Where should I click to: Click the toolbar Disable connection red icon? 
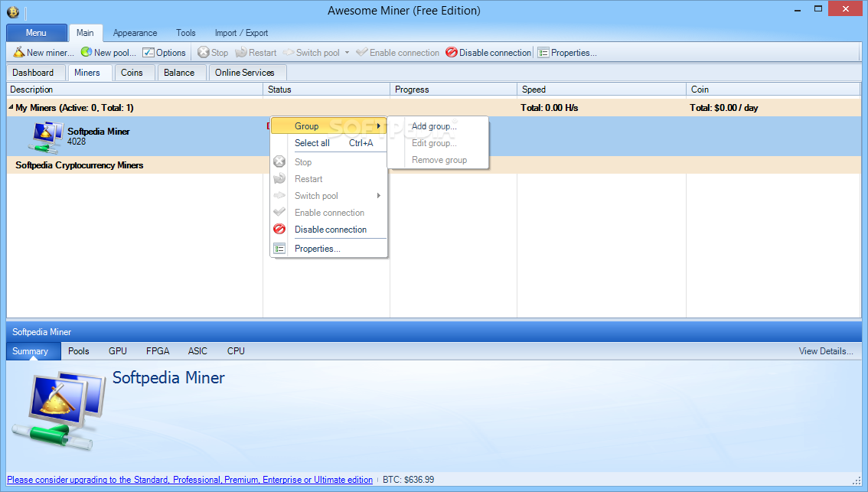(x=451, y=53)
